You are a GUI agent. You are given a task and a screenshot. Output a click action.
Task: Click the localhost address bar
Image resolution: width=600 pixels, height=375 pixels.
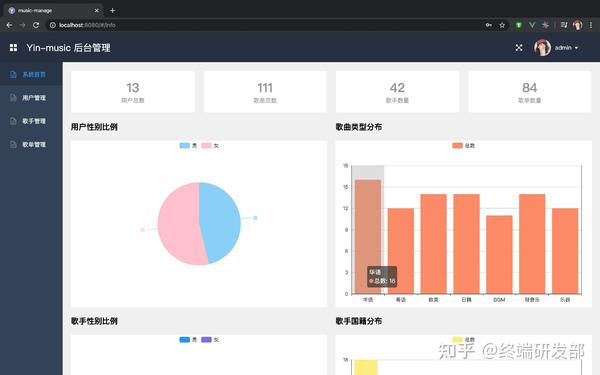coord(268,25)
